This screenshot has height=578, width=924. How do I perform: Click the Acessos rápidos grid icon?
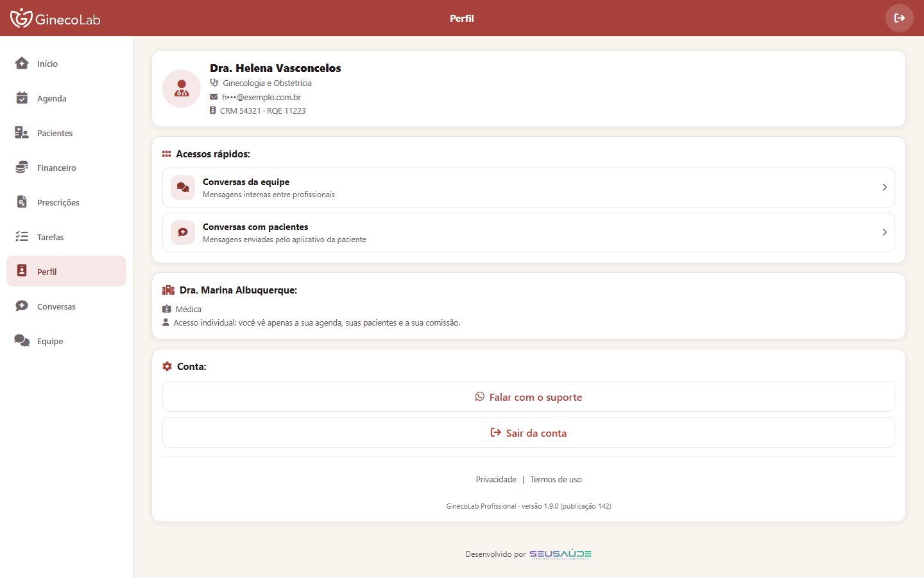(x=166, y=154)
